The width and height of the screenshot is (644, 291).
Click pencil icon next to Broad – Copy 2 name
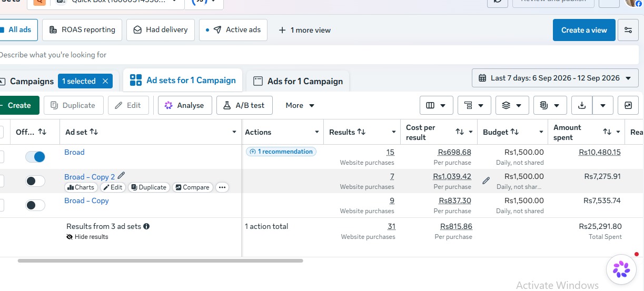(122, 176)
